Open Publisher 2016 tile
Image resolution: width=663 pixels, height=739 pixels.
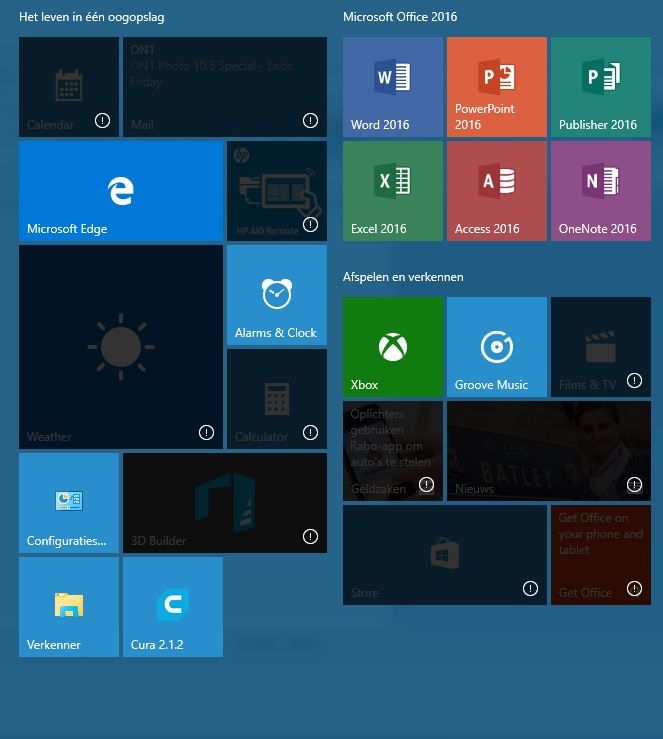(x=601, y=87)
